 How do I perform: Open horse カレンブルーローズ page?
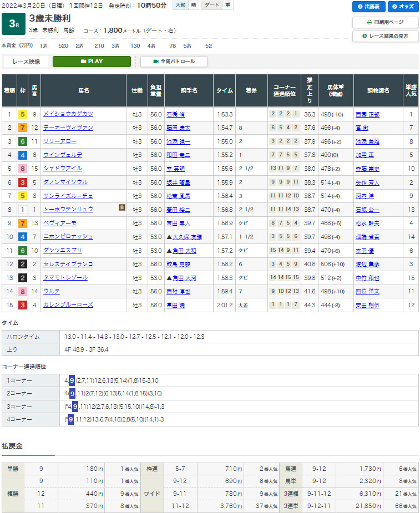[68, 305]
